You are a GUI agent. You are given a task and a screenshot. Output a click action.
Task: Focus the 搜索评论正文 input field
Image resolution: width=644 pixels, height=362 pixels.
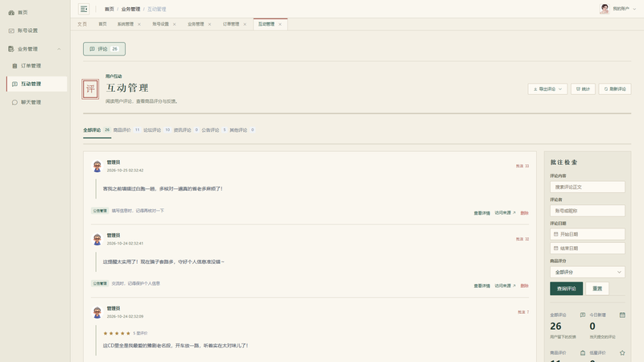(588, 187)
